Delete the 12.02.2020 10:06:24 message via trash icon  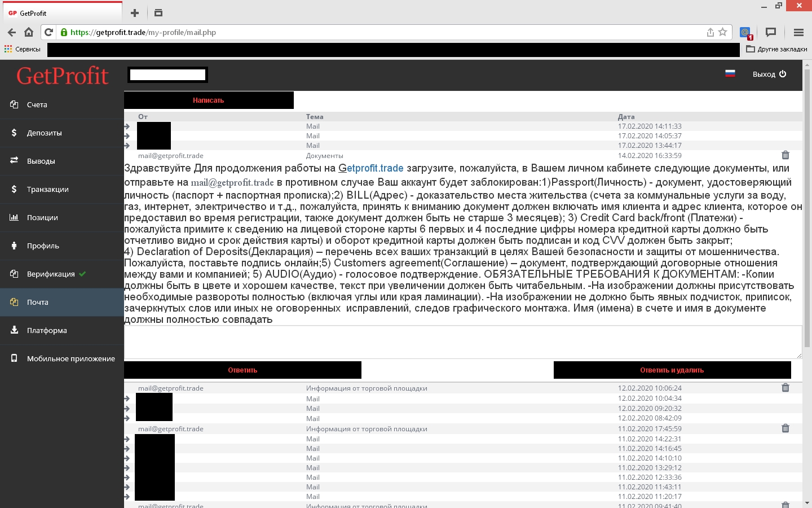click(785, 388)
